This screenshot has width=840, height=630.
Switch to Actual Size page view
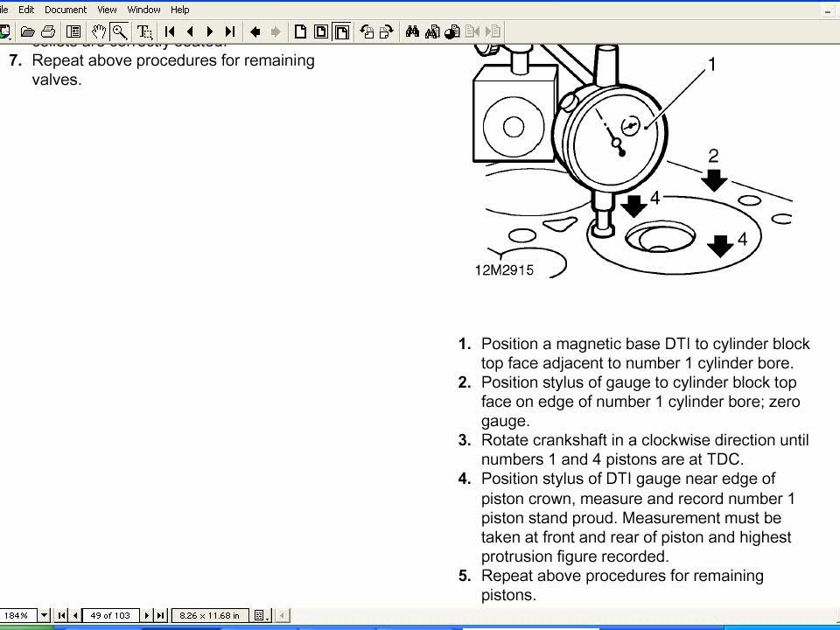click(301, 32)
